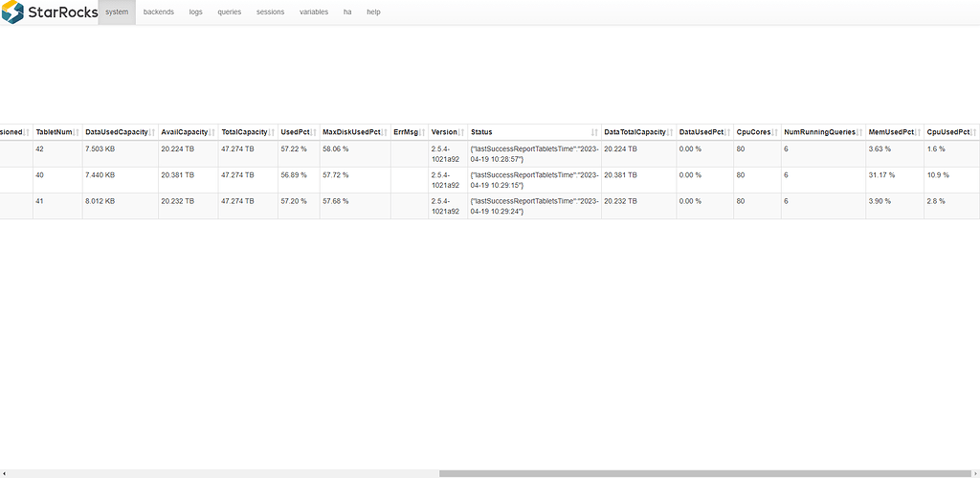Switch to the queries tab
Viewport: 980px width, 478px height.
point(230,12)
